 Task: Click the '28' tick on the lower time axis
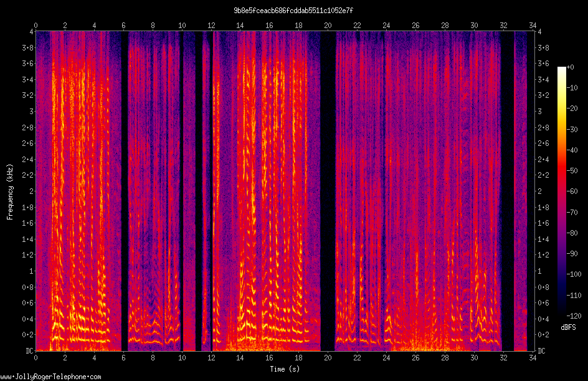445,358
